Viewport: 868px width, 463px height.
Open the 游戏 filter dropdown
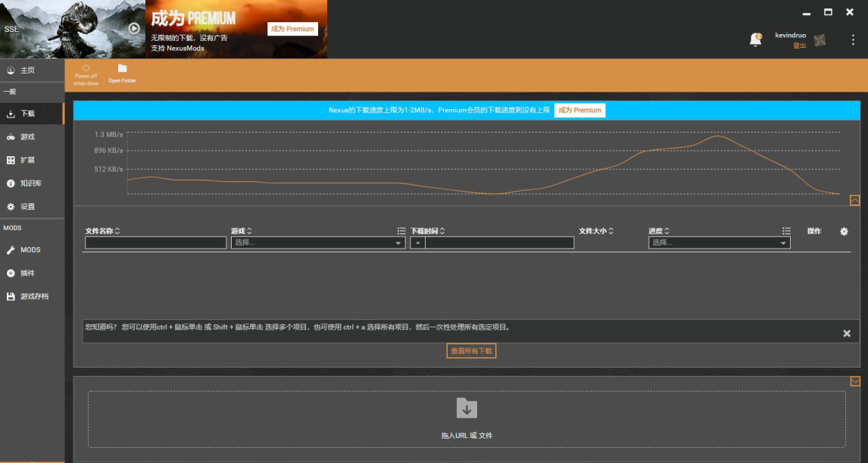pos(318,242)
